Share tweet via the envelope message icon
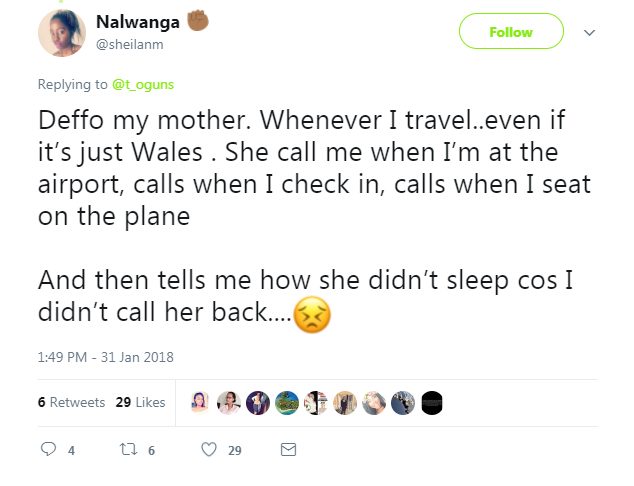 point(288,450)
